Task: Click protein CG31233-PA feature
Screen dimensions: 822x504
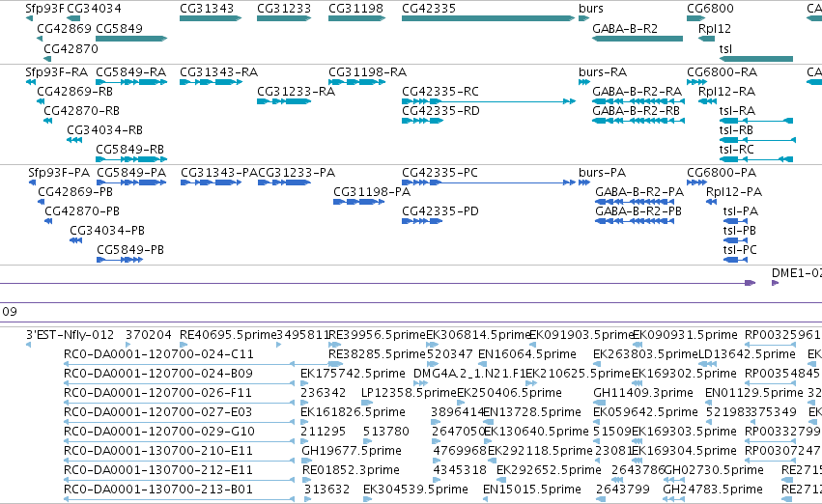Action: [284, 182]
